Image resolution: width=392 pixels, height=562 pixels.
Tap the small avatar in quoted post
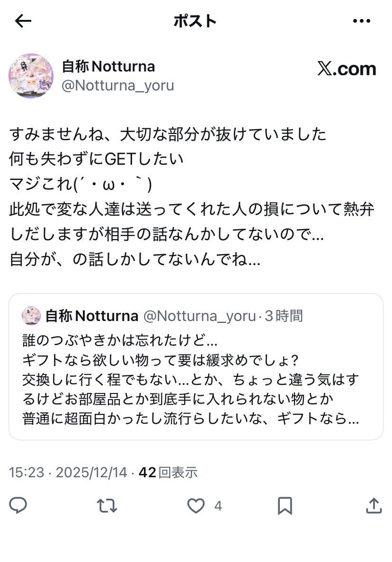coord(31,315)
